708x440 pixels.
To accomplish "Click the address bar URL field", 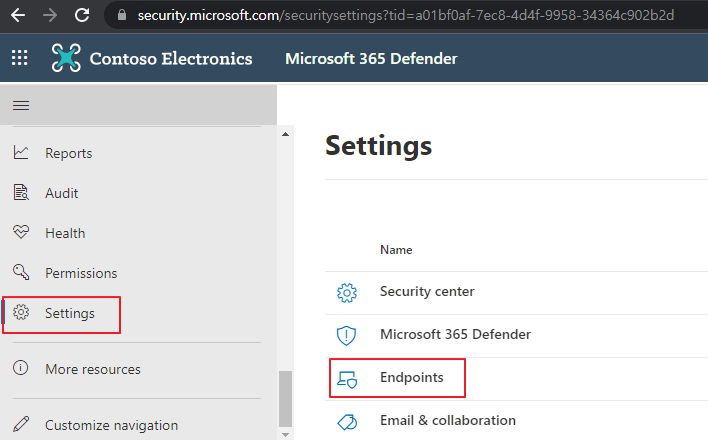I will 405,15.
